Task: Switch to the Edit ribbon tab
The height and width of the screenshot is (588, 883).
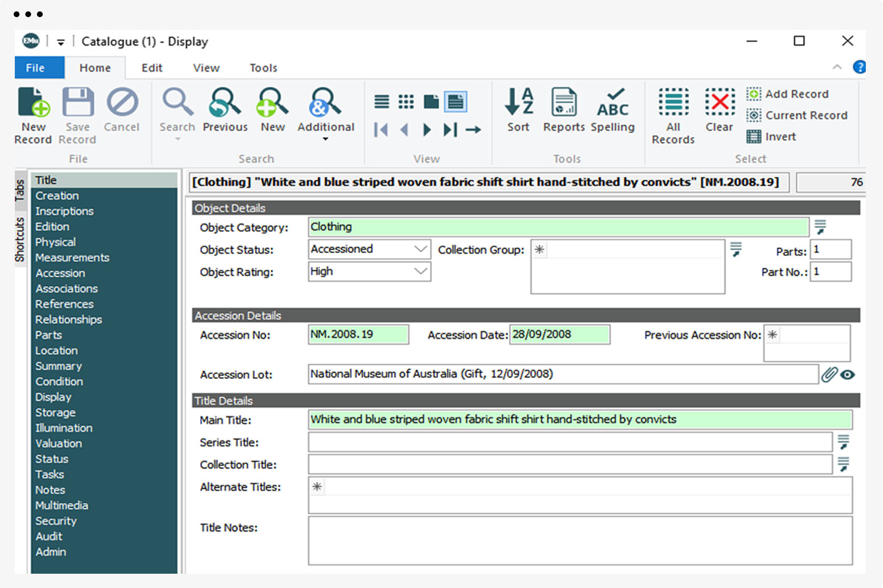Action: click(152, 68)
